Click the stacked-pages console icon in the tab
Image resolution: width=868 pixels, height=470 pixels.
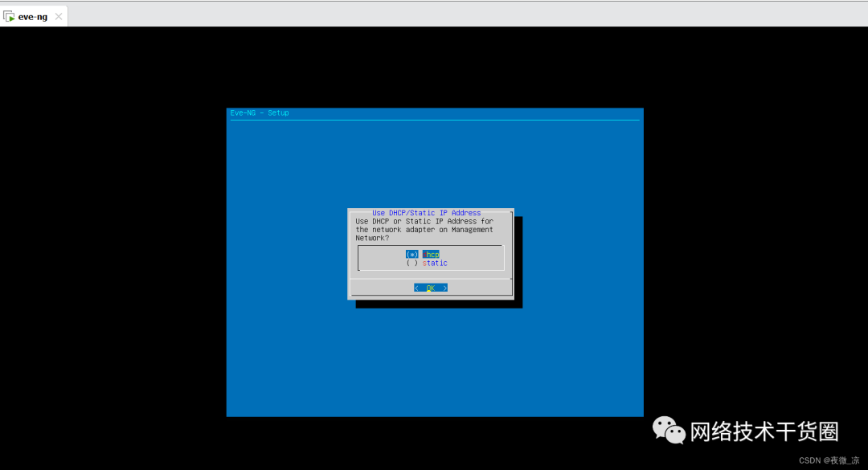(8, 13)
